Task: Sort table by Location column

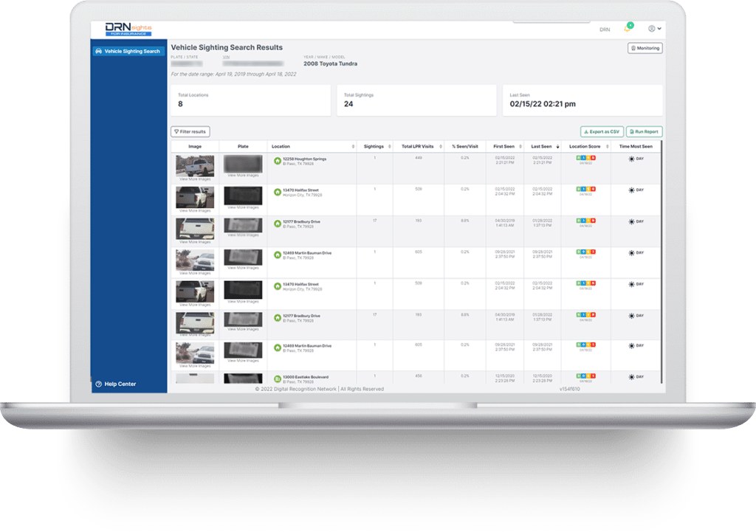Action: pyautogui.click(x=311, y=146)
